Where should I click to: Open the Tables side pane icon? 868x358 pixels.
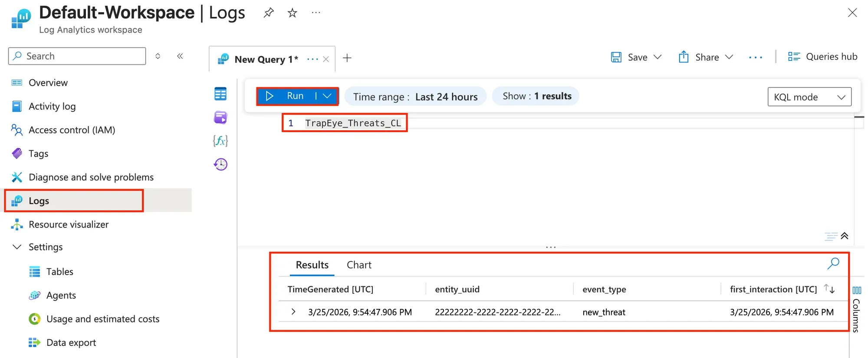(220, 94)
